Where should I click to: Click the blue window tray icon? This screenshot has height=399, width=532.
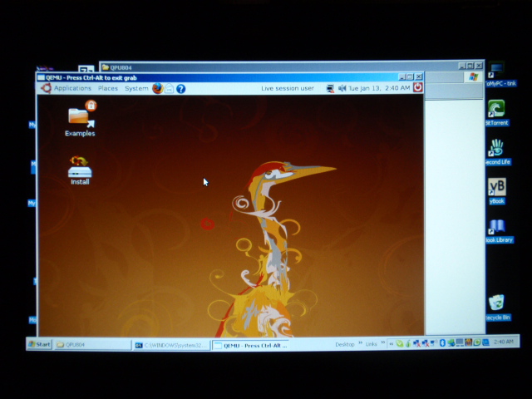(x=485, y=342)
